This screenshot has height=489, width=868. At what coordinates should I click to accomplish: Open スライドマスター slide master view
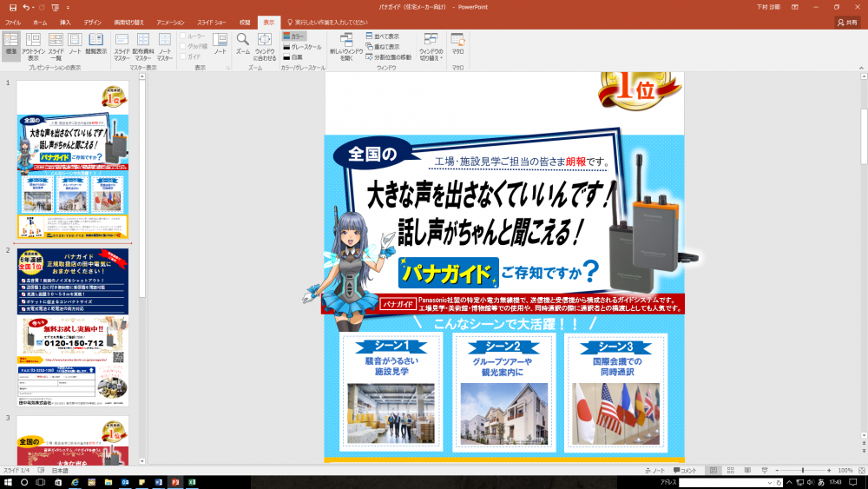[122, 46]
